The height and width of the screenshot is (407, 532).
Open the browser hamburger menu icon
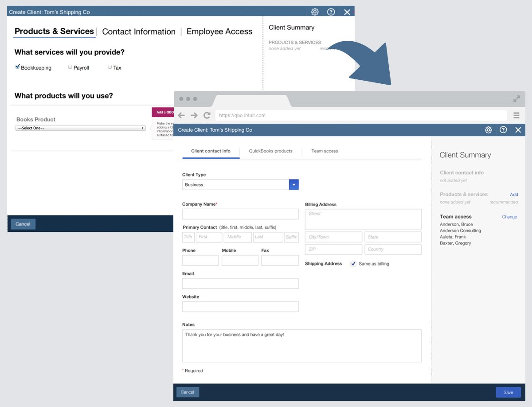516,115
